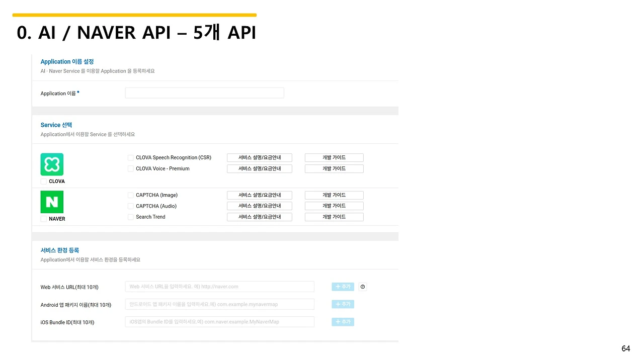The width and height of the screenshot is (644, 362).
Task: Tick the CAPTCHA (Image) checkbox
Action: click(131, 195)
